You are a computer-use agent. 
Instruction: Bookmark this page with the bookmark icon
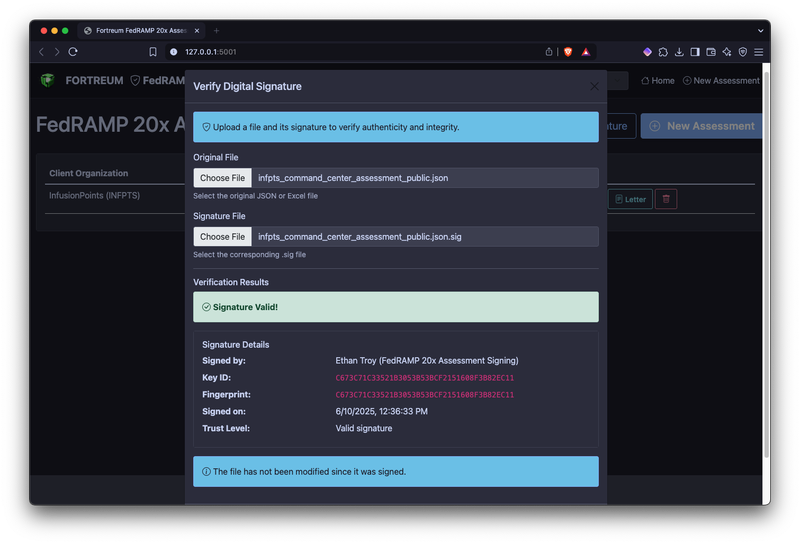click(x=153, y=52)
